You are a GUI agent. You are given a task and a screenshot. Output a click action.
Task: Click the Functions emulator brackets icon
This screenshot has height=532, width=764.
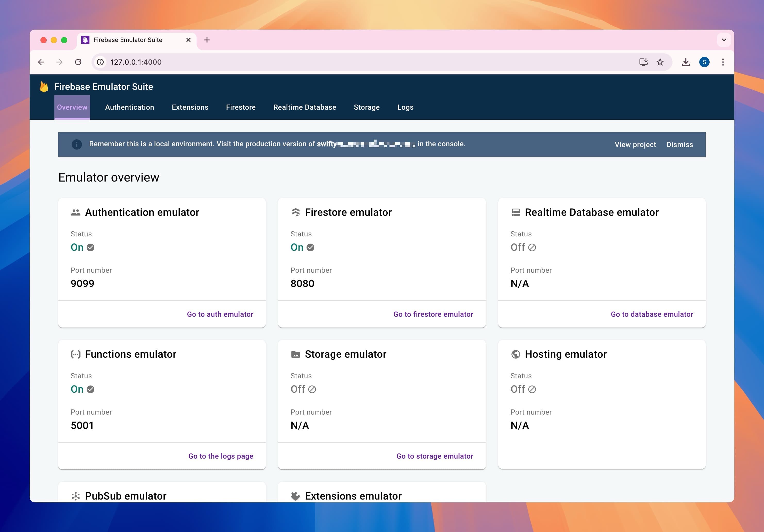(76, 354)
